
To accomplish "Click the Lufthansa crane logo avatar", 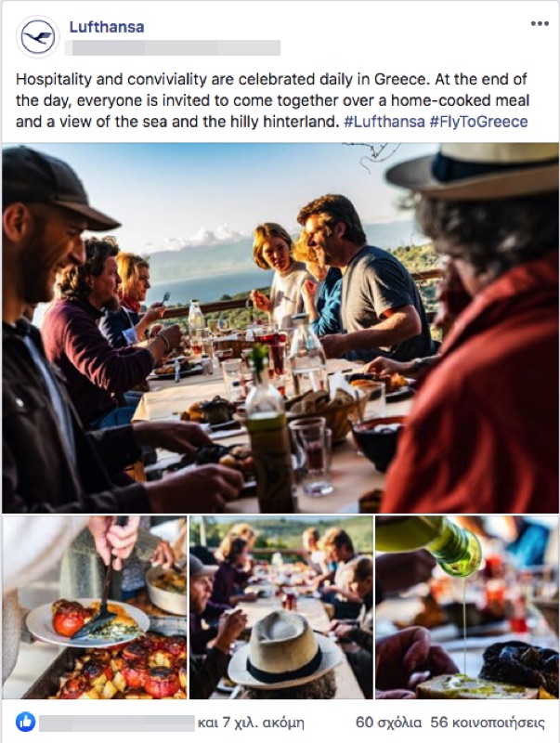I will tap(38, 36).
